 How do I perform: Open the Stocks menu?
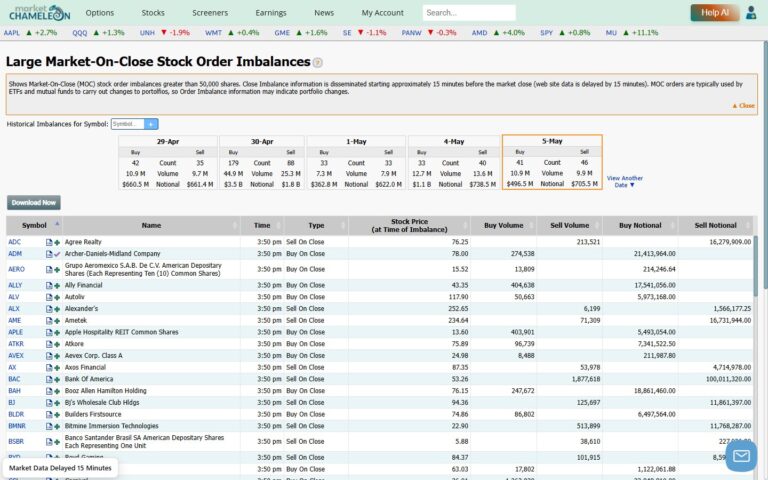(x=153, y=13)
